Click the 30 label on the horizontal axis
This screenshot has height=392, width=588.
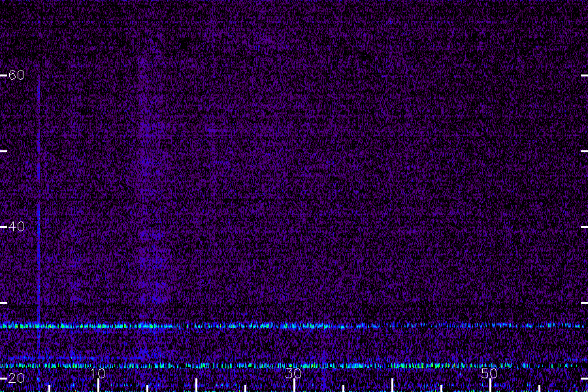tap(293, 373)
